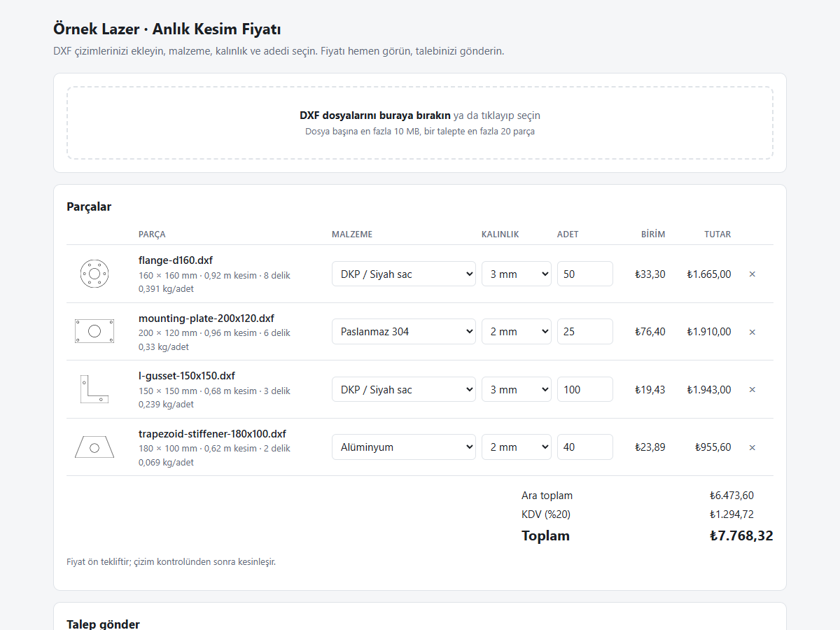Click the l-gusset part preview thumbnail
Image resolution: width=840 pixels, height=630 pixels.
point(94,389)
